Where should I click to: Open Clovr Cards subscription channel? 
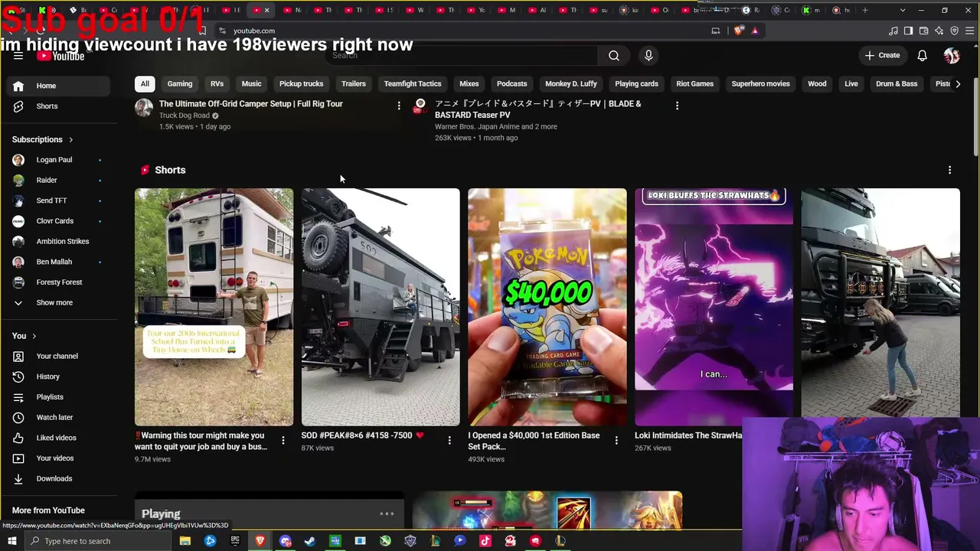pos(57,221)
